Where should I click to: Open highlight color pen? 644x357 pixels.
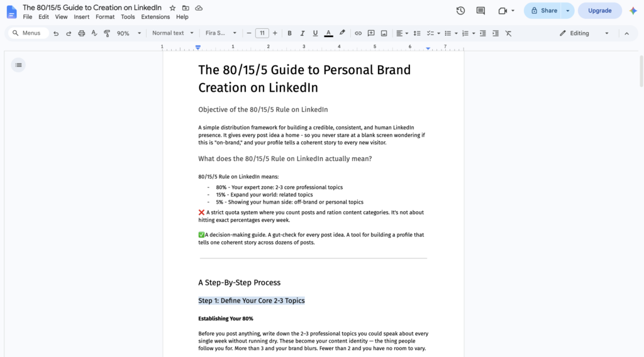coord(342,33)
